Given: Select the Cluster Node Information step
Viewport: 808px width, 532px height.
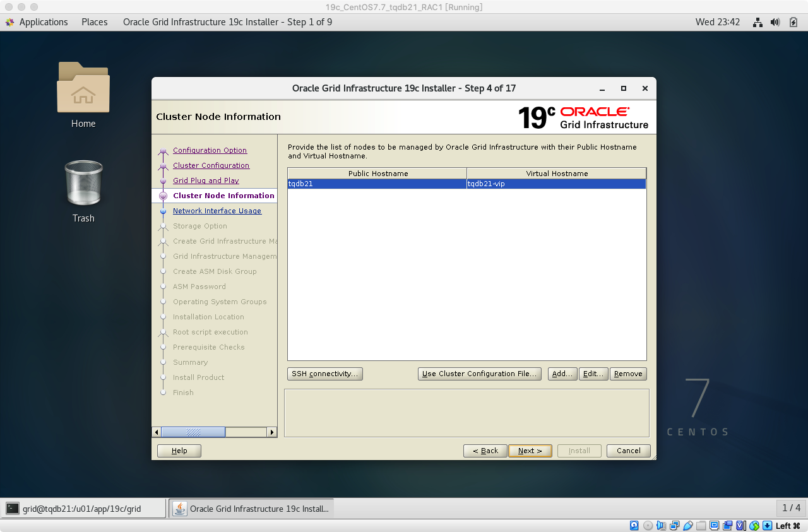Looking at the screenshot, I should tap(223, 196).
